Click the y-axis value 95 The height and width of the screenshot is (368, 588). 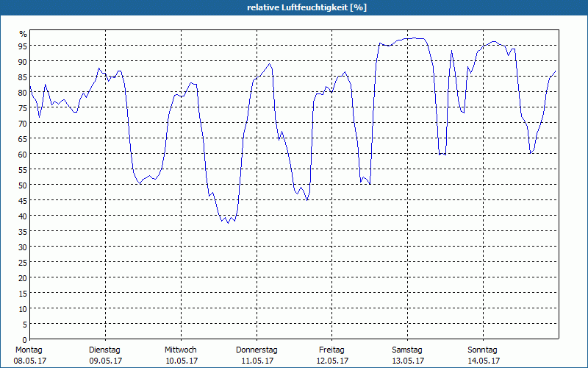23,46
